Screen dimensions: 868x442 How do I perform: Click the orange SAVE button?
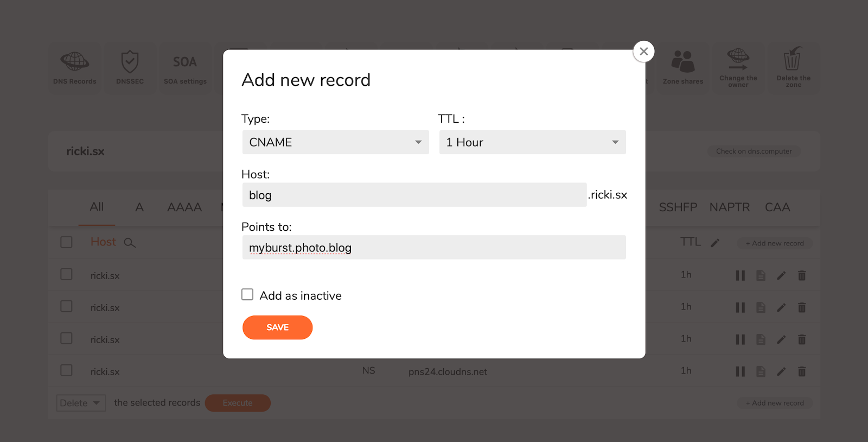(277, 327)
